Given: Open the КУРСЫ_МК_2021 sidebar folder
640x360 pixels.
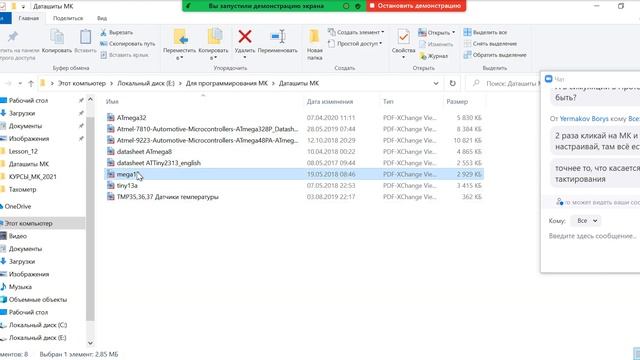Looking at the screenshot, I should (x=33, y=177).
